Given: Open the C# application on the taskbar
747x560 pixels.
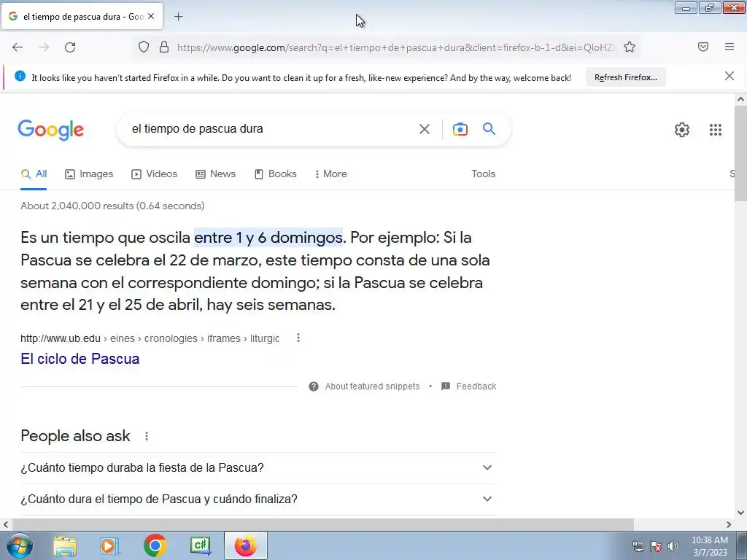Looking at the screenshot, I should 201,545.
